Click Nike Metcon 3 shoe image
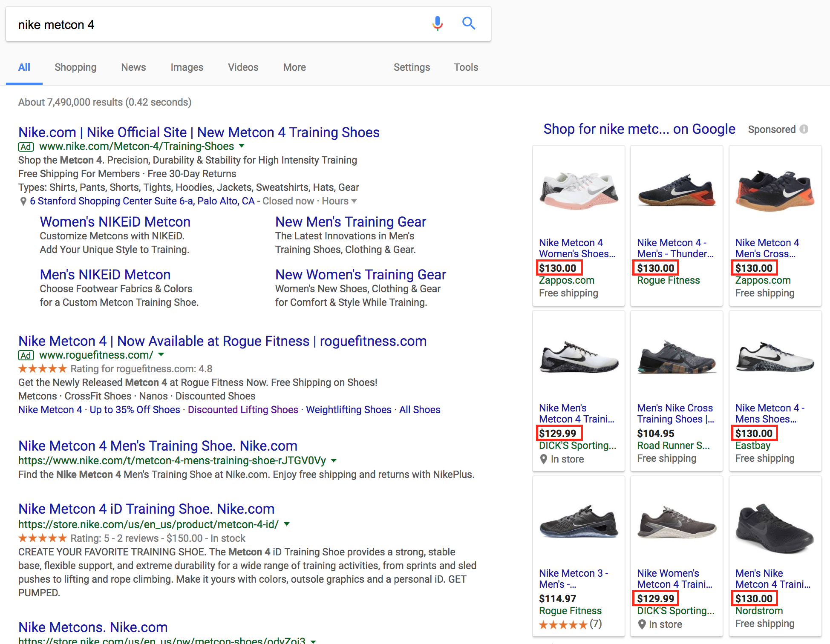The height and width of the screenshot is (644, 830). [x=579, y=522]
